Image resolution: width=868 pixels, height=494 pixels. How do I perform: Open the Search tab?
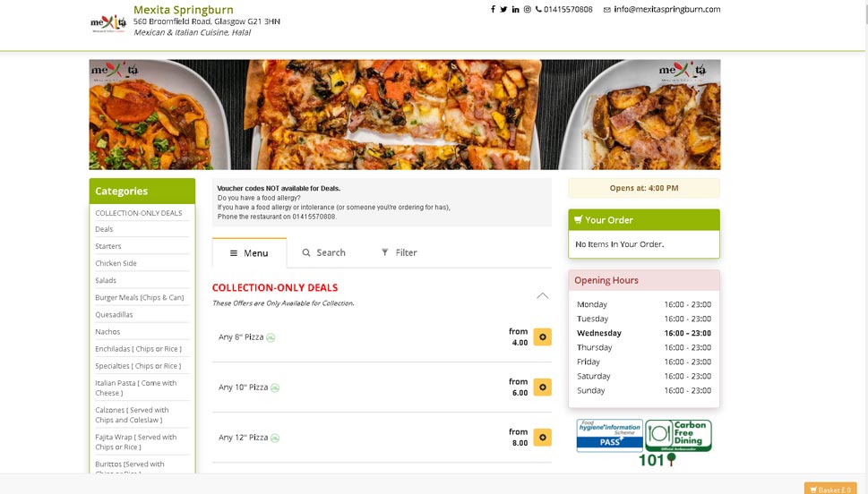[x=324, y=252]
